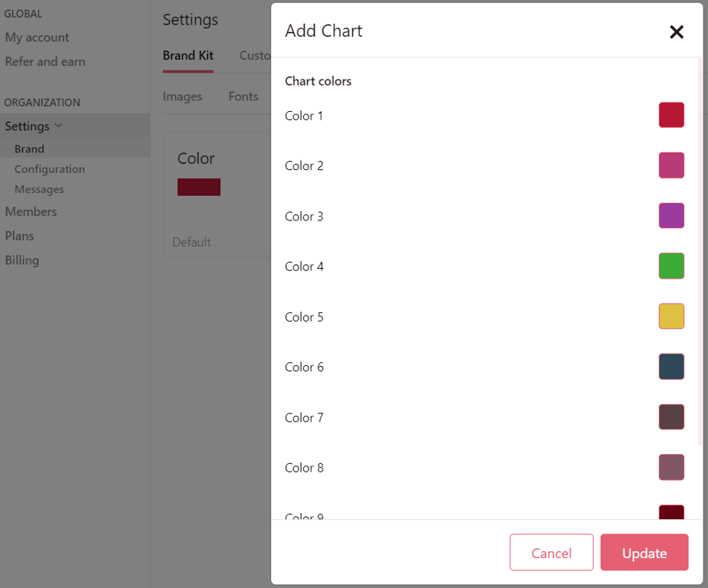Navigate to Billing in sidebar
Image resolution: width=708 pixels, height=588 pixels.
[21, 260]
